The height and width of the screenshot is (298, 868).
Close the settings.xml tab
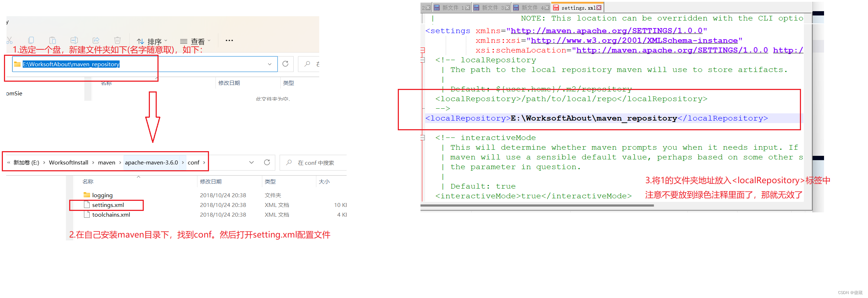[x=599, y=8]
